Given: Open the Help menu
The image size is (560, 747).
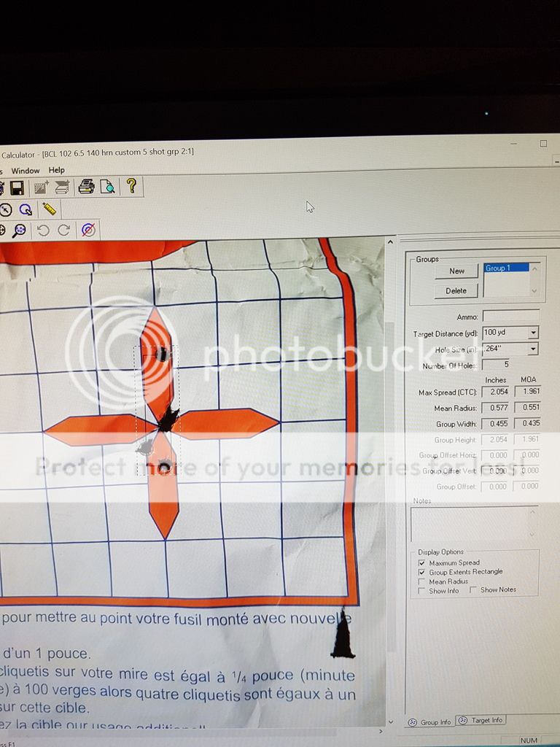Looking at the screenshot, I should [56, 170].
